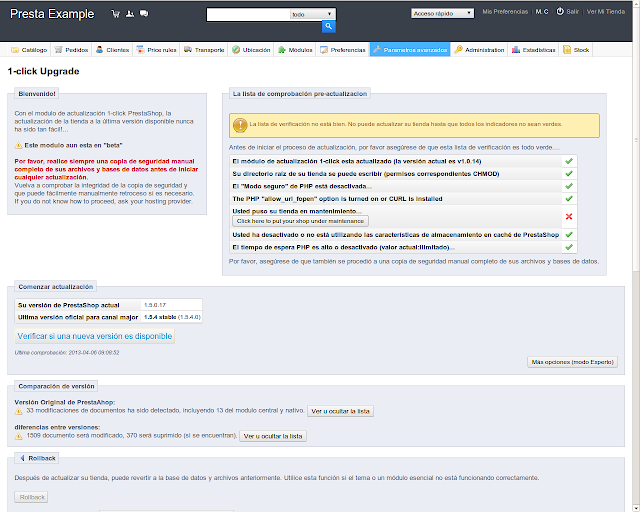Viewport: 640px width, 512px height.
Task: Click green check for CHMOD directory row
Action: click(569, 174)
